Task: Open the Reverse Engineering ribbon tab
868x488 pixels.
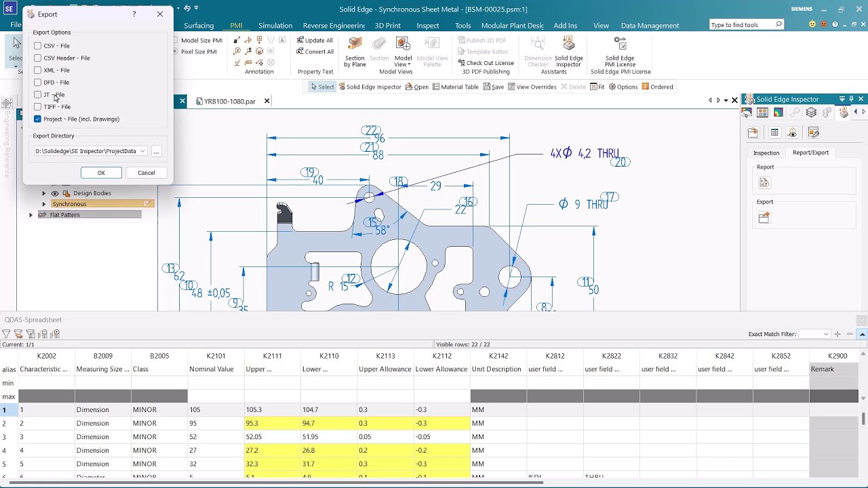Action: [334, 26]
